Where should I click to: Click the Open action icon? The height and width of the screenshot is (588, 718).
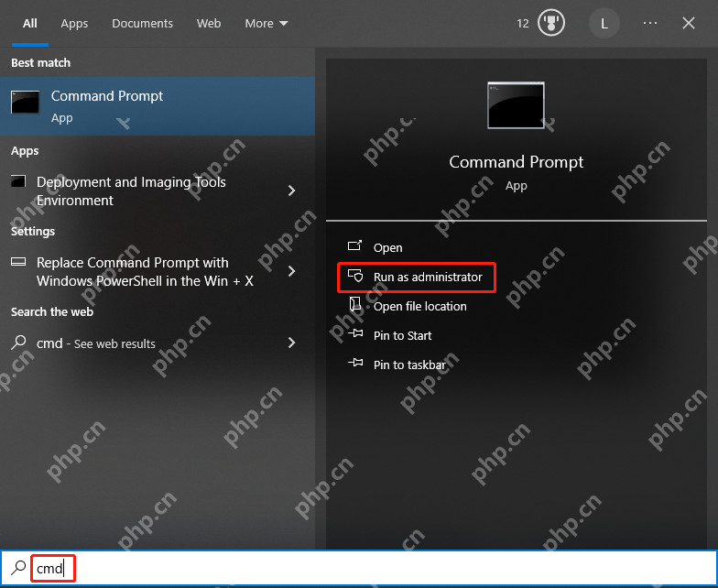pos(355,246)
